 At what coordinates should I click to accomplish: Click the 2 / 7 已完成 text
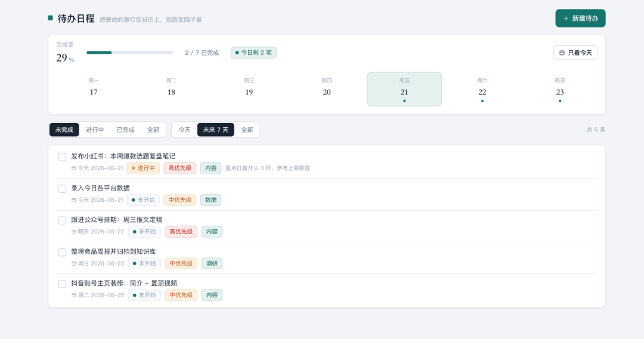(202, 53)
